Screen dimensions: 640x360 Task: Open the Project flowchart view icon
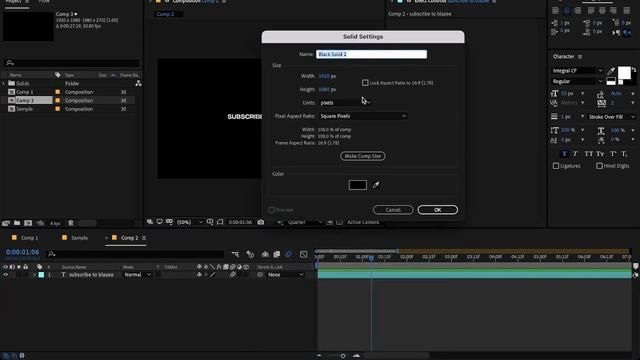click(x=138, y=83)
